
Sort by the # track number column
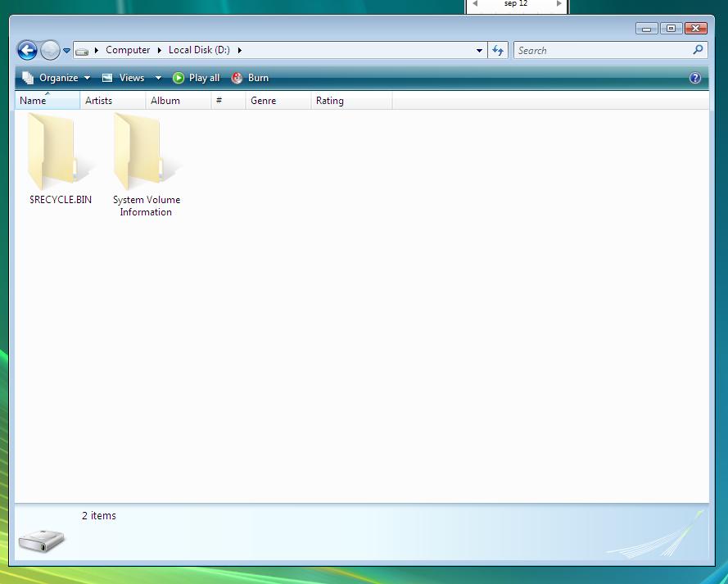(x=228, y=100)
